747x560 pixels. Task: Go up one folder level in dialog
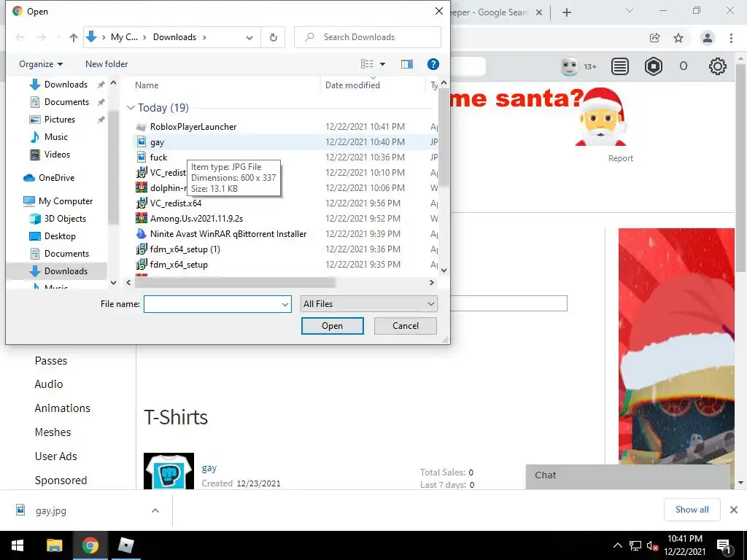74,38
